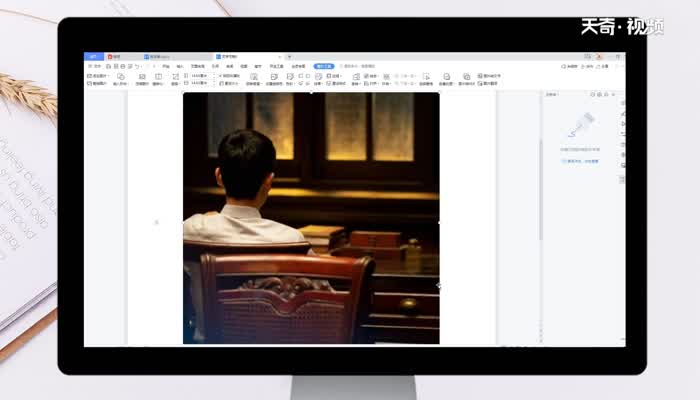
Task: Click the Undo arrow in the quick access toolbar
Action: click(x=137, y=67)
